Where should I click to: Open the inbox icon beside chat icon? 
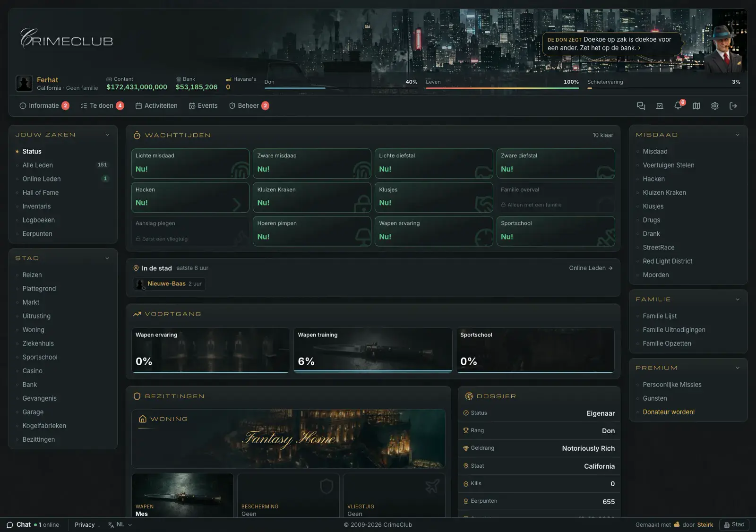(x=660, y=106)
